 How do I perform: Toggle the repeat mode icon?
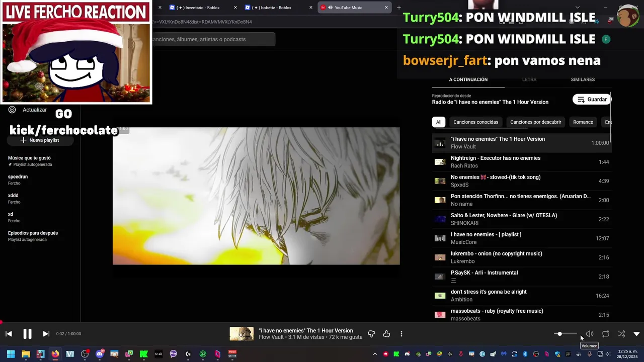click(606, 334)
